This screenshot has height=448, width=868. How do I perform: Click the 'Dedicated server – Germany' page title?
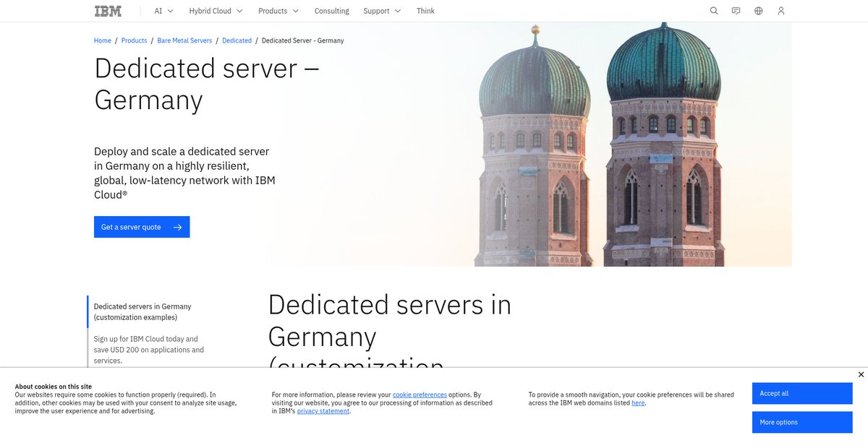(207, 84)
